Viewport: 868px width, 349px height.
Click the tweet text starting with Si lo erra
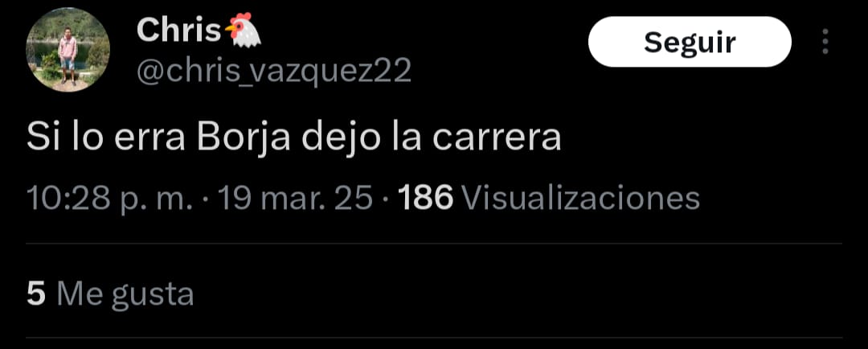tap(293, 139)
